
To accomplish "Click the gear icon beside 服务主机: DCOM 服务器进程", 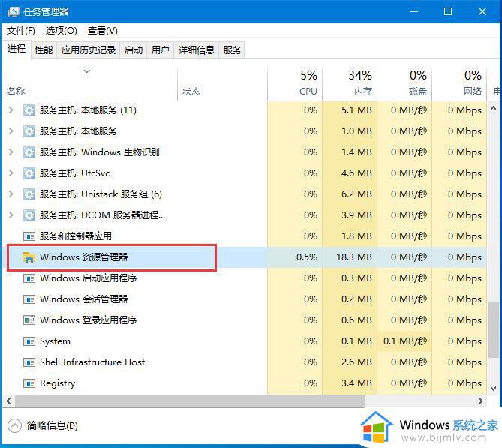I will (29, 215).
